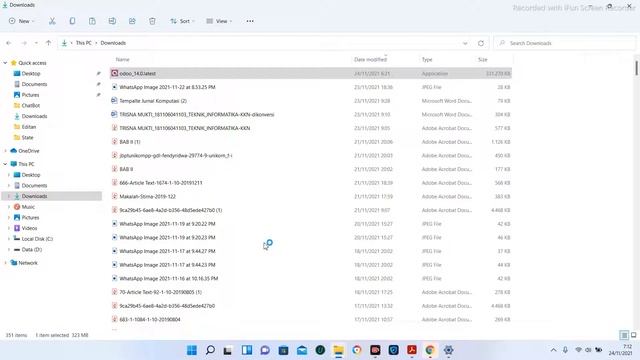Open recent locations dropdown arrow
This screenshot has width=640, height=360.
coord(36,43)
